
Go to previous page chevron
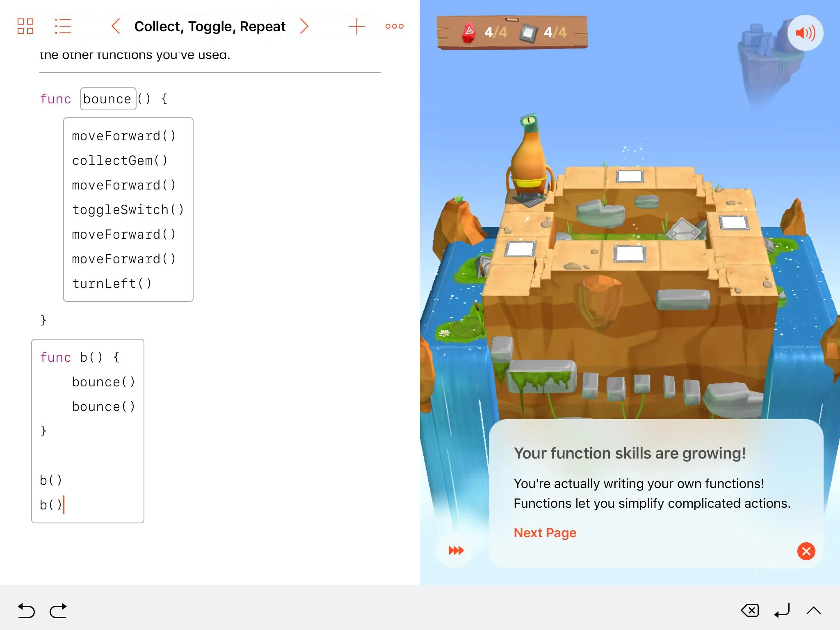pos(116,26)
